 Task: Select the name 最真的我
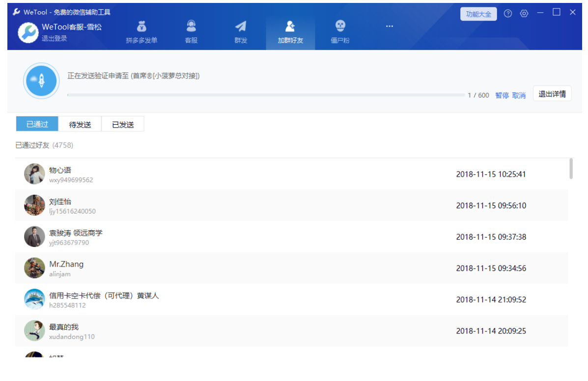point(64,327)
